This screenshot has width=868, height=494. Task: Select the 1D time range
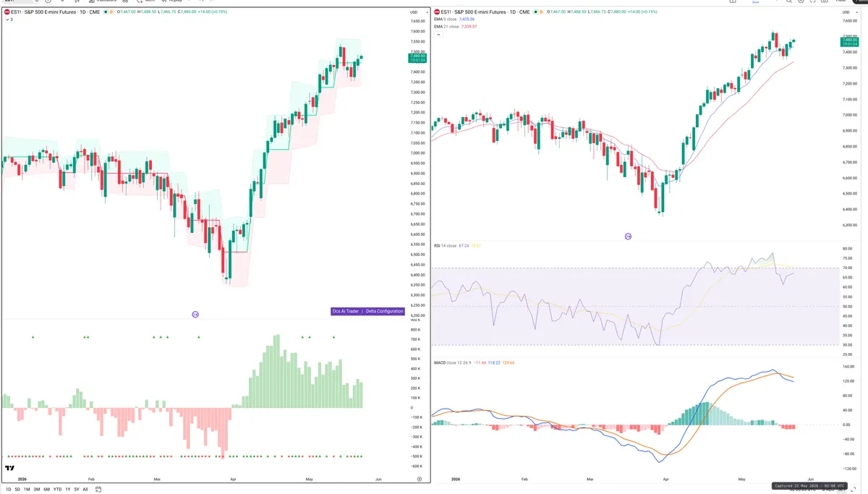[7, 490]
